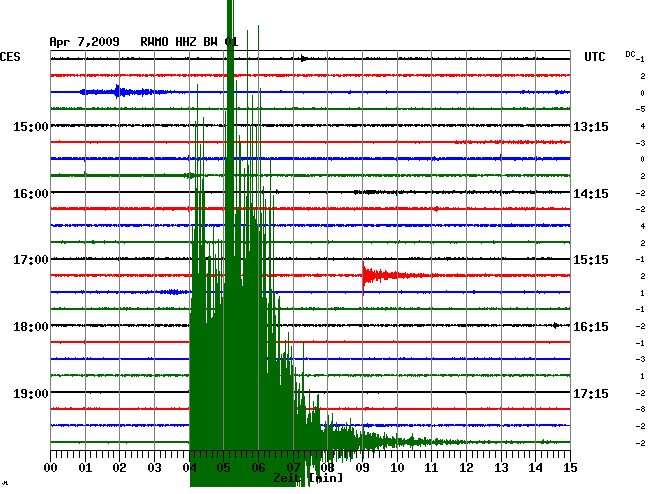Click the "-5" DC offset value
The width and height of the screenshot is (650, 494).
[x=641, y=109]
